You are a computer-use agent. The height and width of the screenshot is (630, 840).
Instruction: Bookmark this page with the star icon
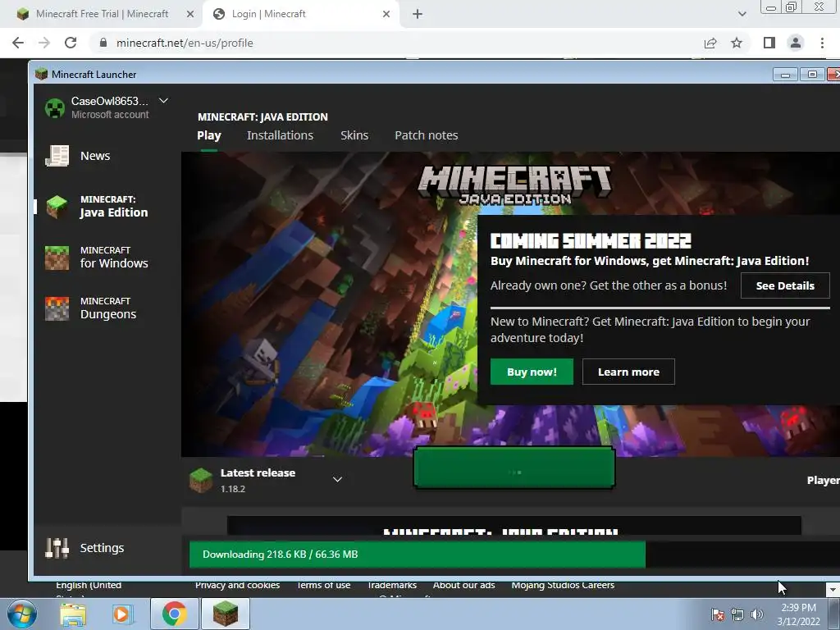[x=737, y=43]
